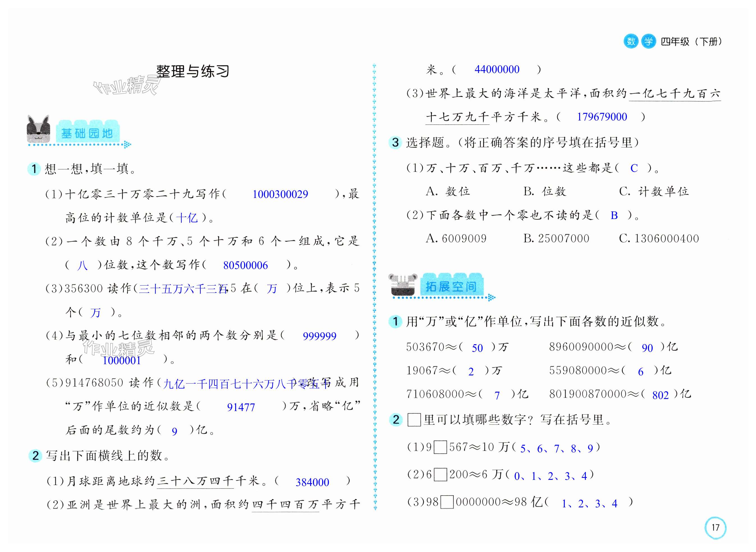Click the dog cartoon beside 基础园地
Image resolution: width=756 pixels, height=552 pixels.
pyautogui.click(x=38, y=130)
